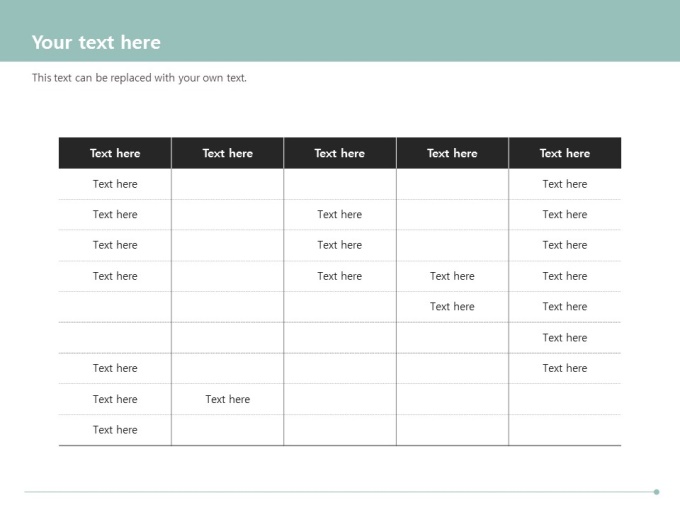Select the empty first body-row cell in the second column
This screenshot has width=680, height=510.
[x=227, y=184]
